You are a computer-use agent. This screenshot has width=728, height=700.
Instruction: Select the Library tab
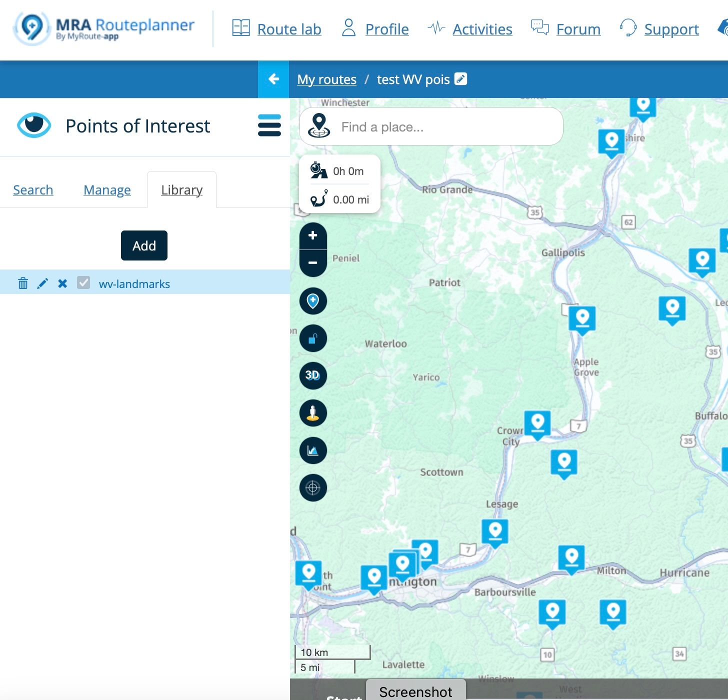click(181, 190)
